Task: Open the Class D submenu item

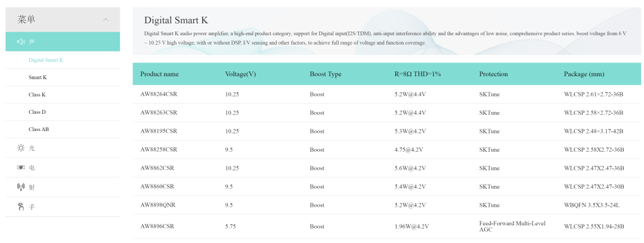Action: (37, 111)
